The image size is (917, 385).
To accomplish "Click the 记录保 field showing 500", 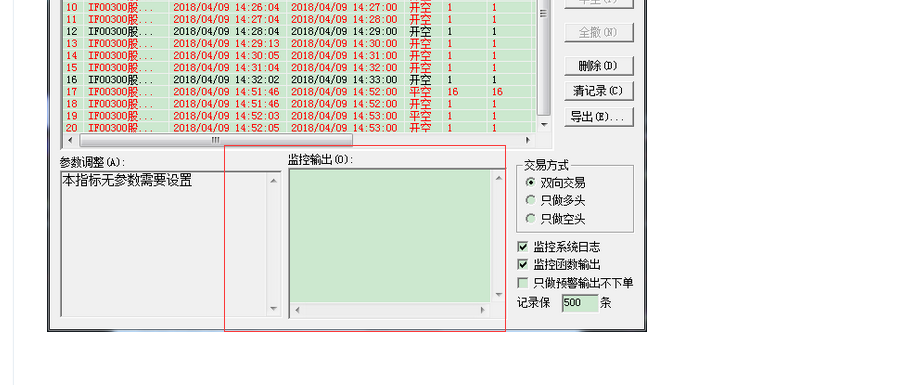I will click(580, 303).
